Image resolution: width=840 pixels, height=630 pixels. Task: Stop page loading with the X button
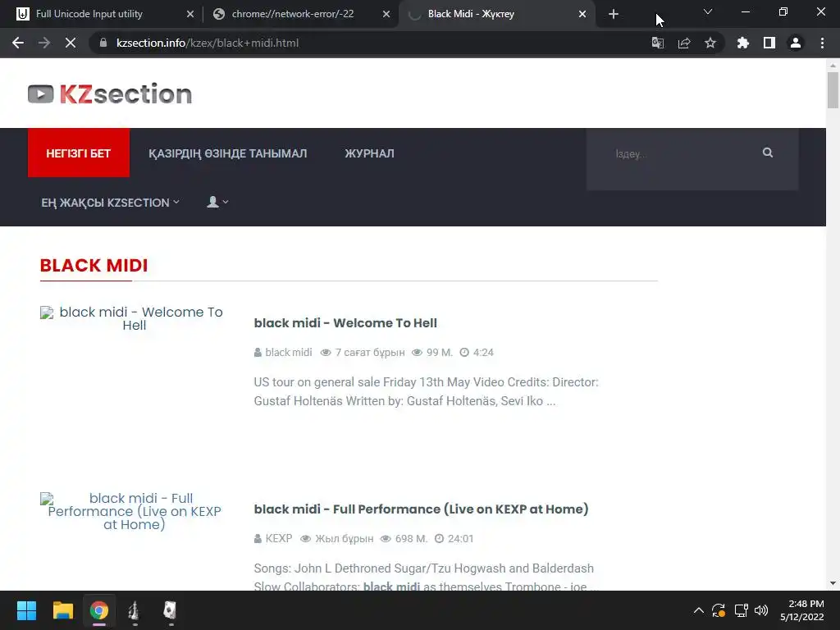[71, 43]
